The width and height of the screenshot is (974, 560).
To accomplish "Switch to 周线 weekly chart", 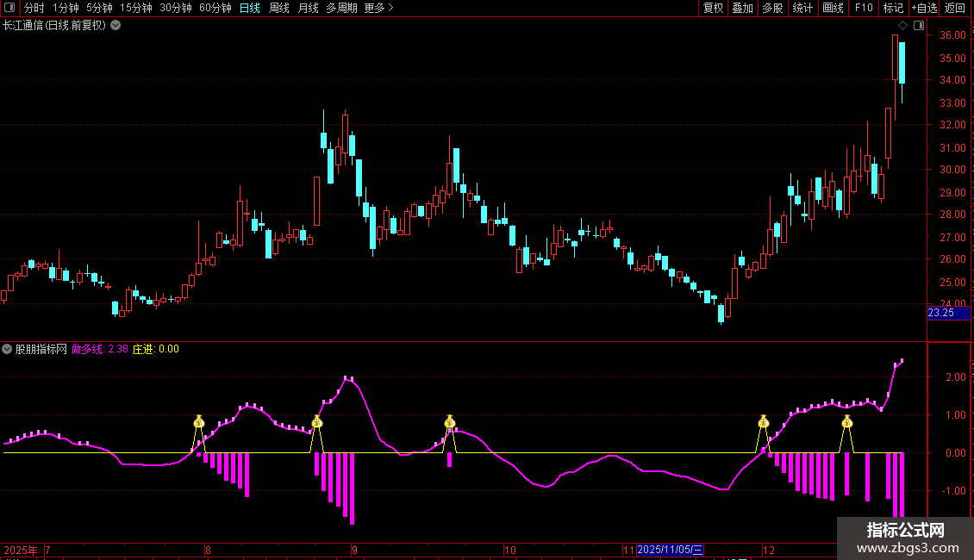I will pos(279,9).
